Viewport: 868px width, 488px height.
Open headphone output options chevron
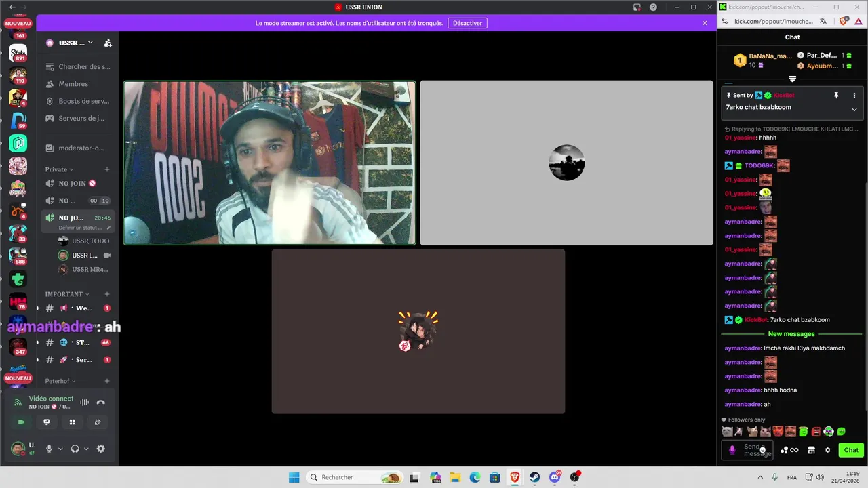86,449
